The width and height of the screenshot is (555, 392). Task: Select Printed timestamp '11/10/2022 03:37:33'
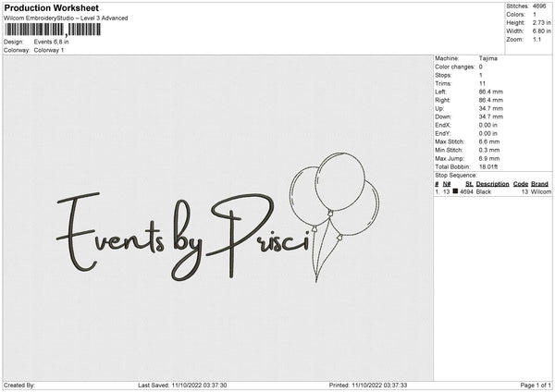coord(379,386)
